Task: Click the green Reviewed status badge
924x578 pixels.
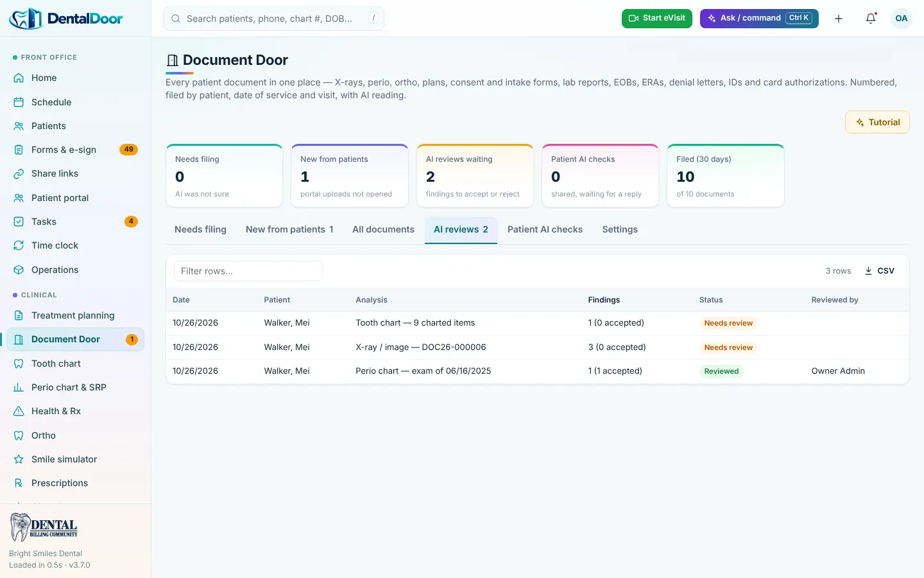Action: 721,371
